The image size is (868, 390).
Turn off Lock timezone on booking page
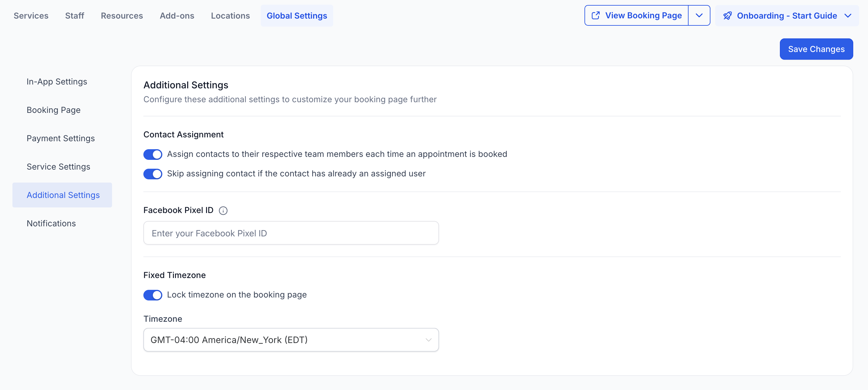pos(153,295)
